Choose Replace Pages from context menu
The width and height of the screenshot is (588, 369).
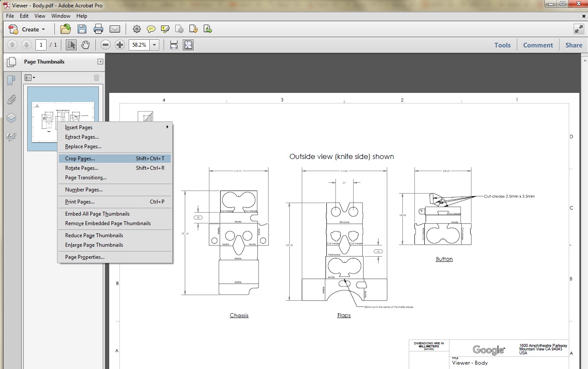click(x=115, y=146)
